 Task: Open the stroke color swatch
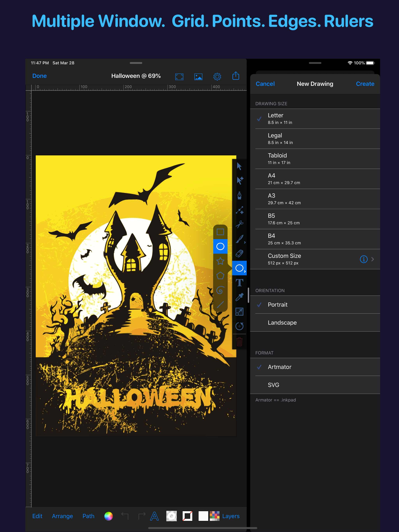(x=187, y=516)
